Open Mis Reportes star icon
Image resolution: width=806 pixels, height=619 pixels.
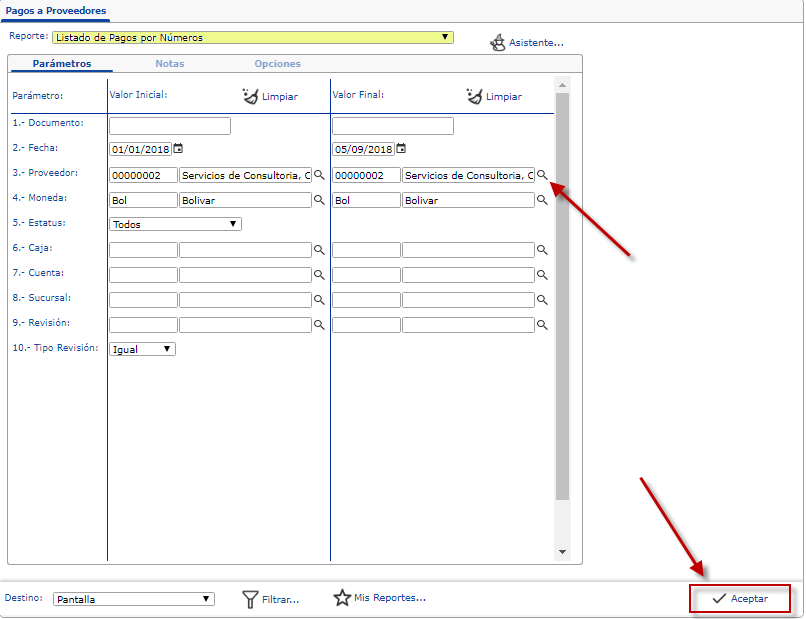(x=342, y=598)
